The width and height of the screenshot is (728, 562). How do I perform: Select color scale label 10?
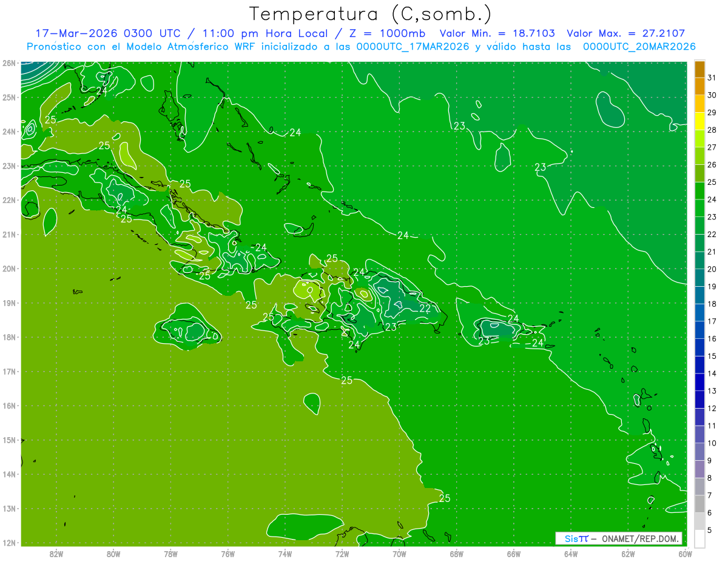pos(712,443)
